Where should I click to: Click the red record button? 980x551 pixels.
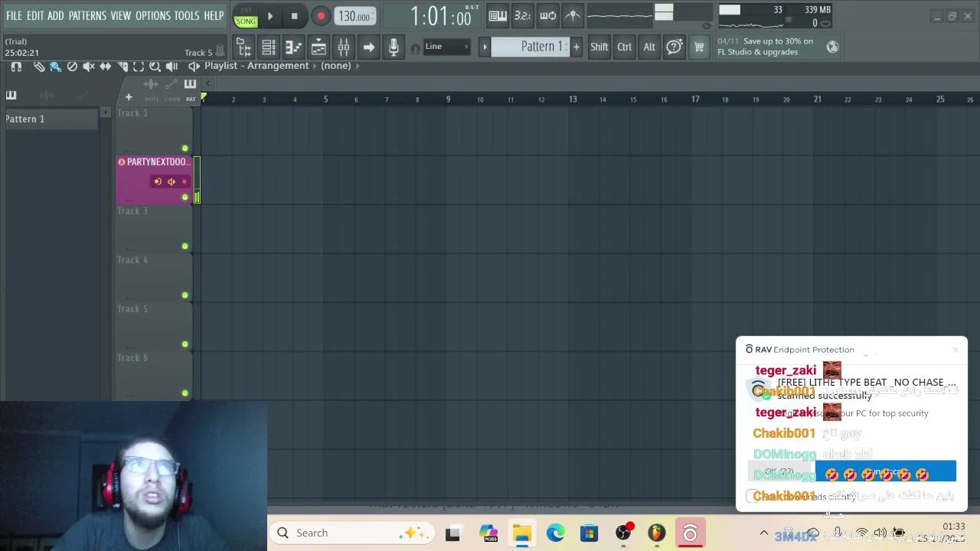click(x=321, y=15)
